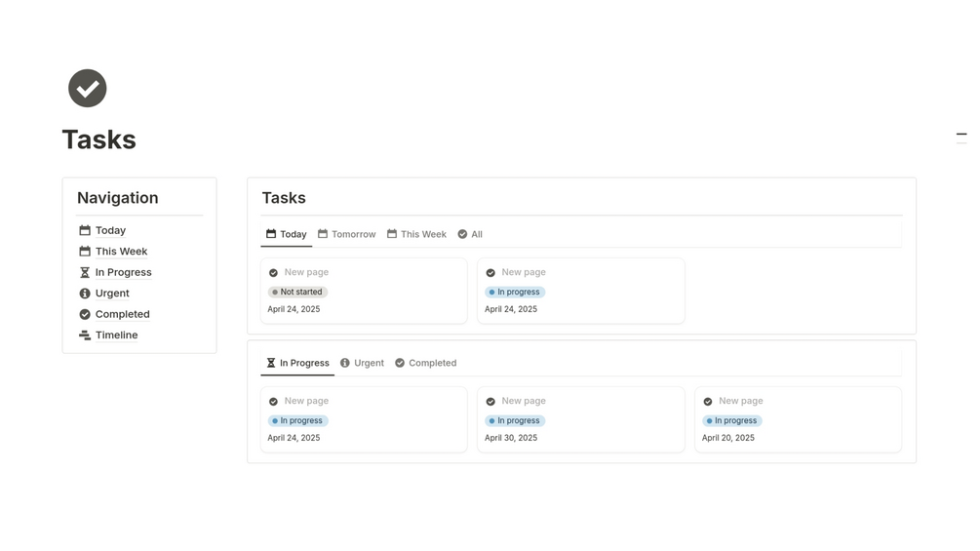This screenshot has width=980, height=551.
Task: Switch to the Tomorrow tab
Action: click(x=346, y=235)
